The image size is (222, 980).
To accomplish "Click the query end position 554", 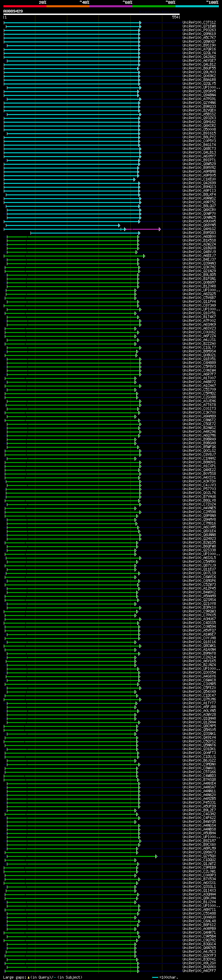I will (175, 17).
